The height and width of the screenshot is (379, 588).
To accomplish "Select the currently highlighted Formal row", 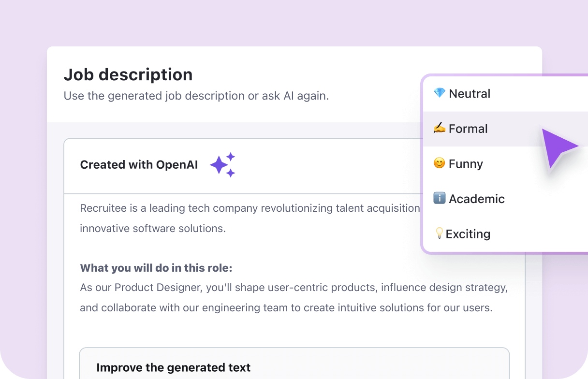I will [468, 129].
